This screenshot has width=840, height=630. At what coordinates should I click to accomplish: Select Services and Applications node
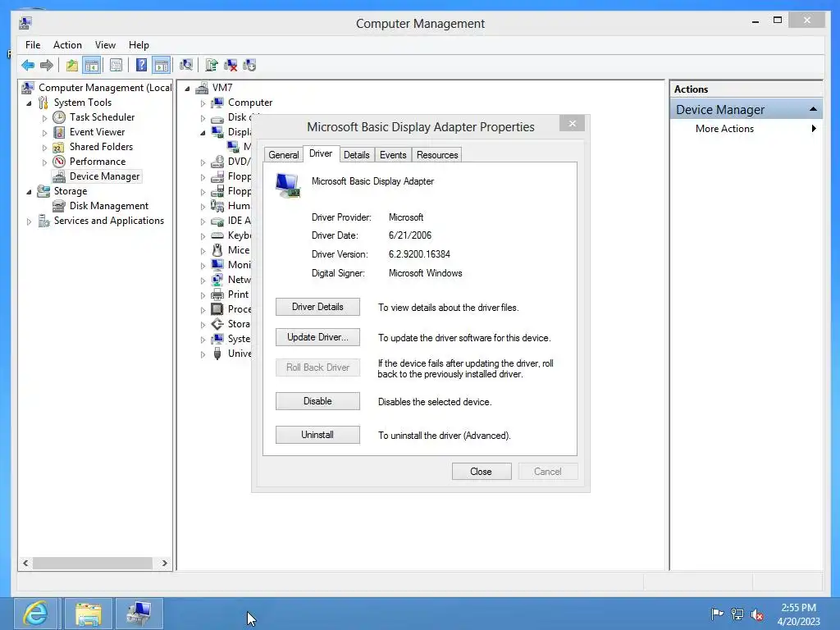click(x=109, y=221)
